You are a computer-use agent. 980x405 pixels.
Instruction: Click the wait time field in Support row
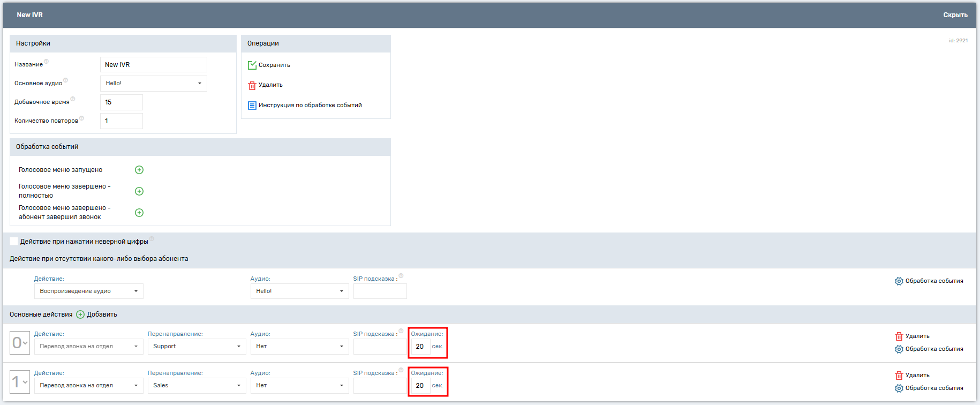coord(420,347)
